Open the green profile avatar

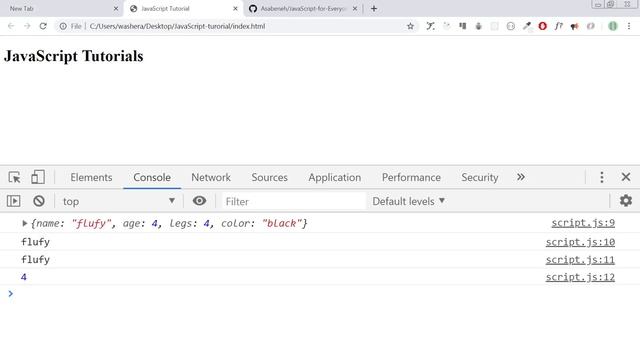(x=613, y=26)
